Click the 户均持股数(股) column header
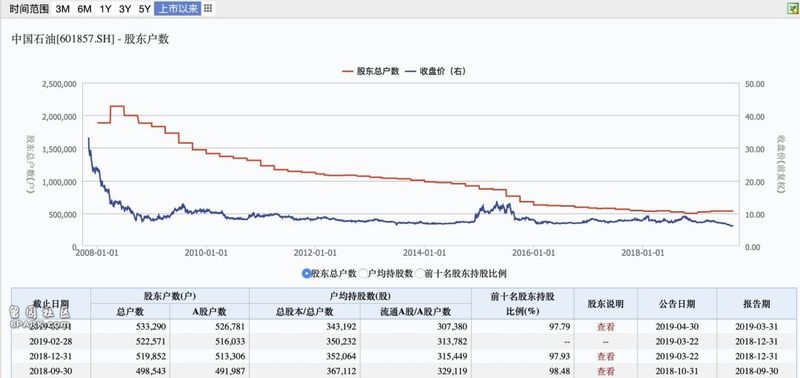 point(360,296)
